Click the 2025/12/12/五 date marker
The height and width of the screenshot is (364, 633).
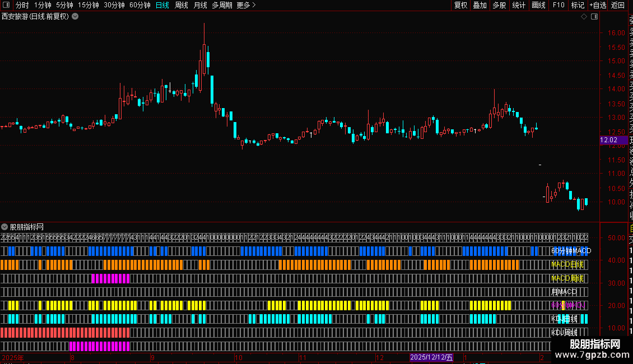coord(431,357)
